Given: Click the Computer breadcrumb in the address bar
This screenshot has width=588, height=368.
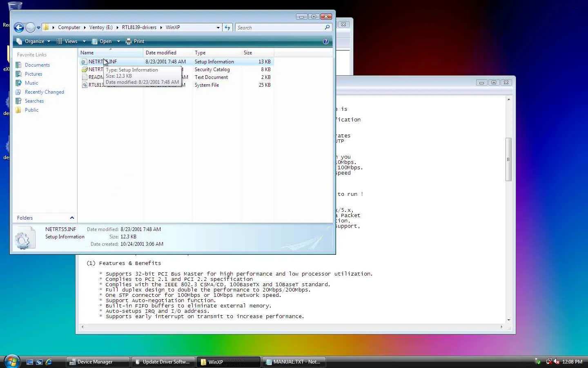Looking at the screenshot, I should [69, 27].
